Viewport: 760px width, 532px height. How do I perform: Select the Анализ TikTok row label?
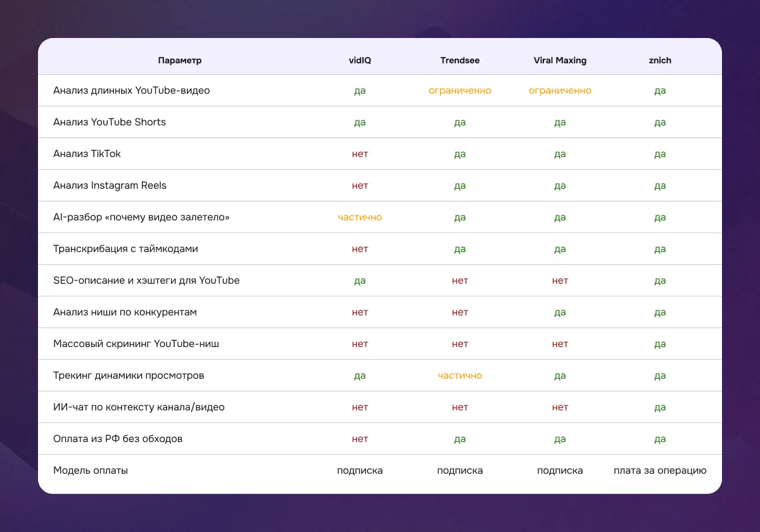(87, 154)
